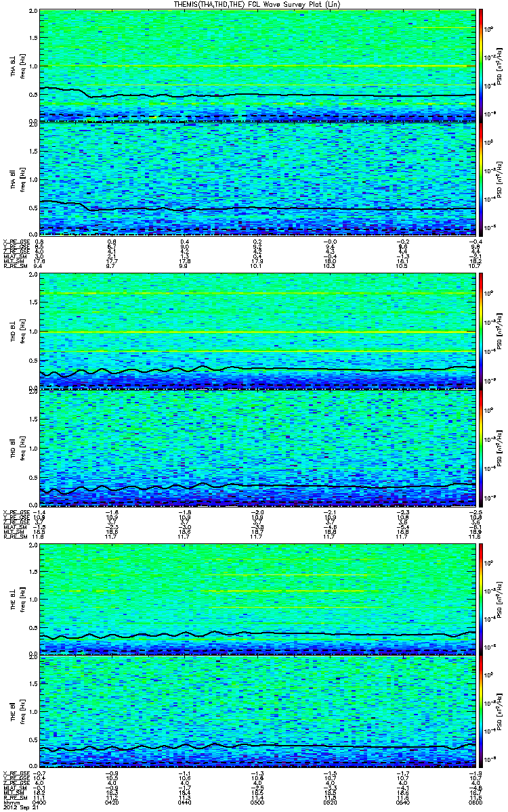The height and width of the screenshot is (812, 508).
Task: Click the 2012 Sep 21 date label
Action: pos(16,807)
